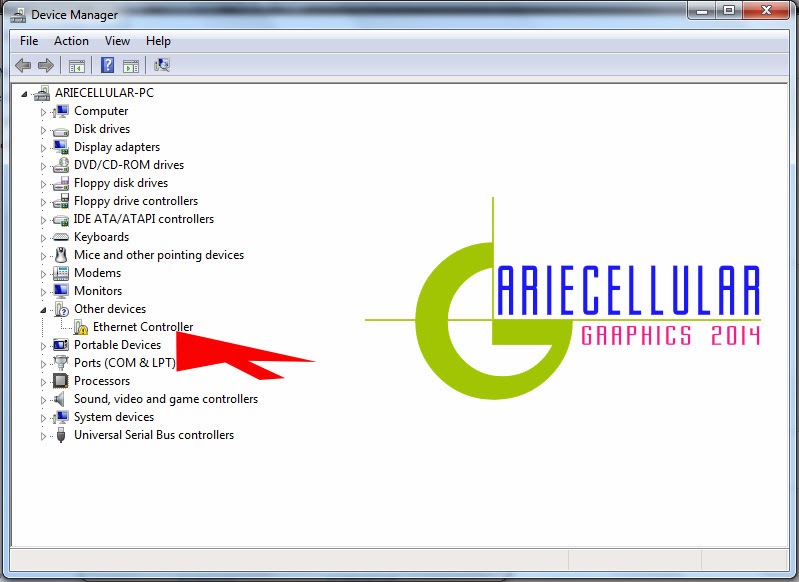Click the Portable Devices icon
Viewport: 799px width, 582px height.
(x=61, y=345)
